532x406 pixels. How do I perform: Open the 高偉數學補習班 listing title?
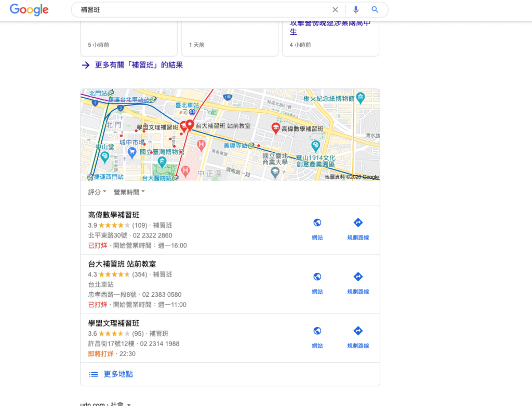(x=114, y=215)
